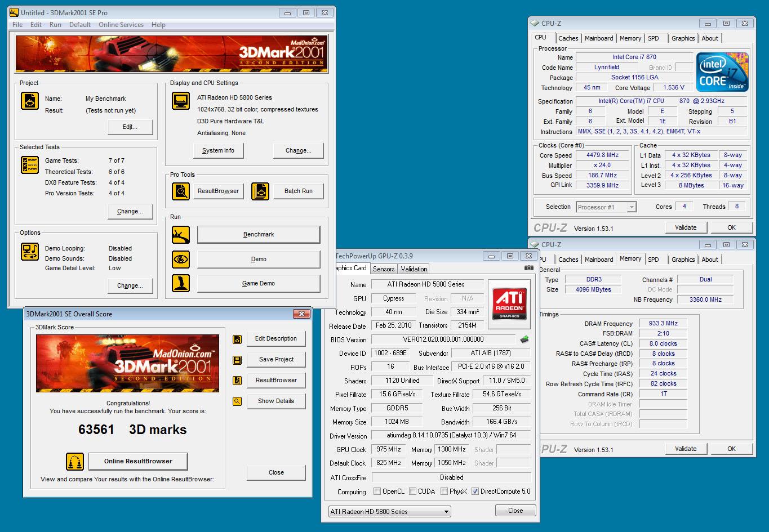Click the DRAM Frequency 933.3 MHz value
The image size is (769, 532).
[663, 324]
